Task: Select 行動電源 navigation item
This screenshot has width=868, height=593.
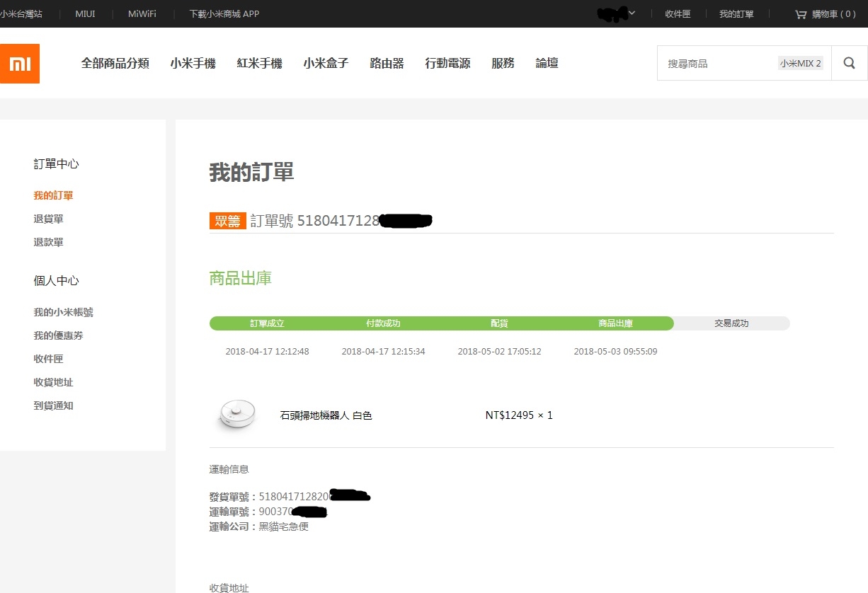Action: (x=447, y=63)
